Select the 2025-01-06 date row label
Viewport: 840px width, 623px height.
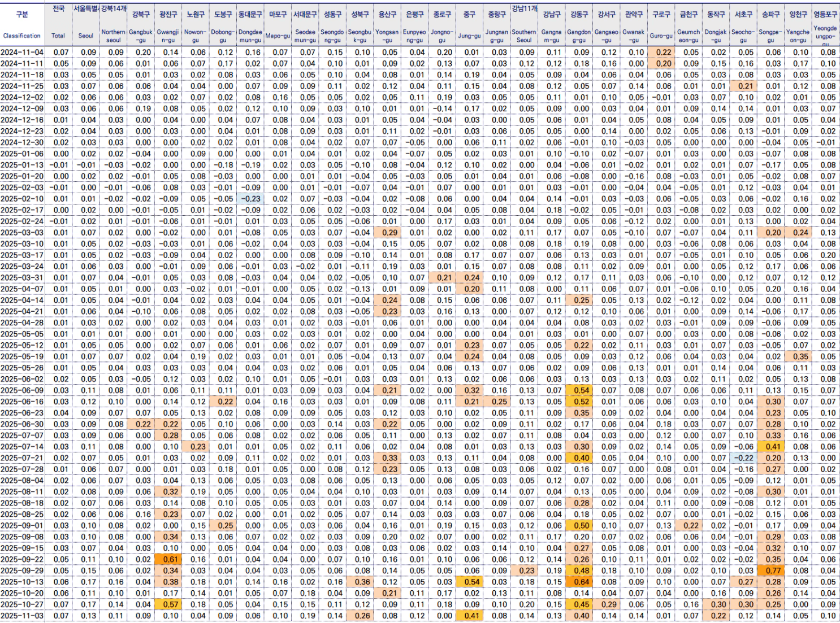(x=22, y=154)
